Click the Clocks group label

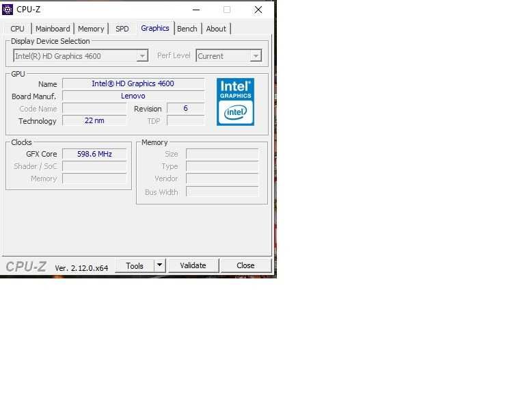(21, 142)
